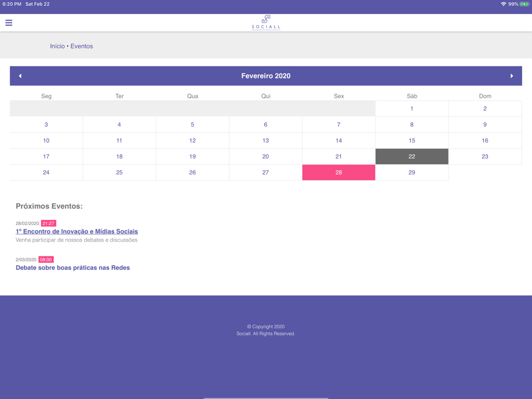Select day 5 in the calendar
The height and width of the screenshot is (399, 532).
(193, 124)
